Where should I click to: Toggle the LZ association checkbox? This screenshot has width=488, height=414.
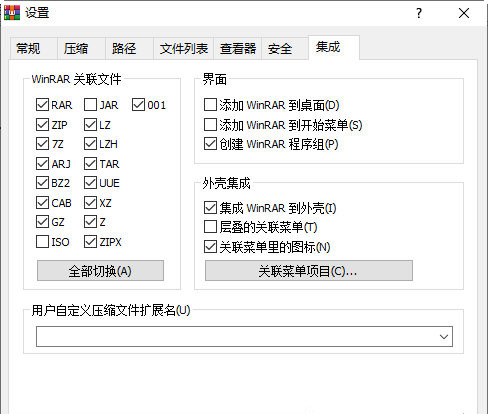(90, 125)
